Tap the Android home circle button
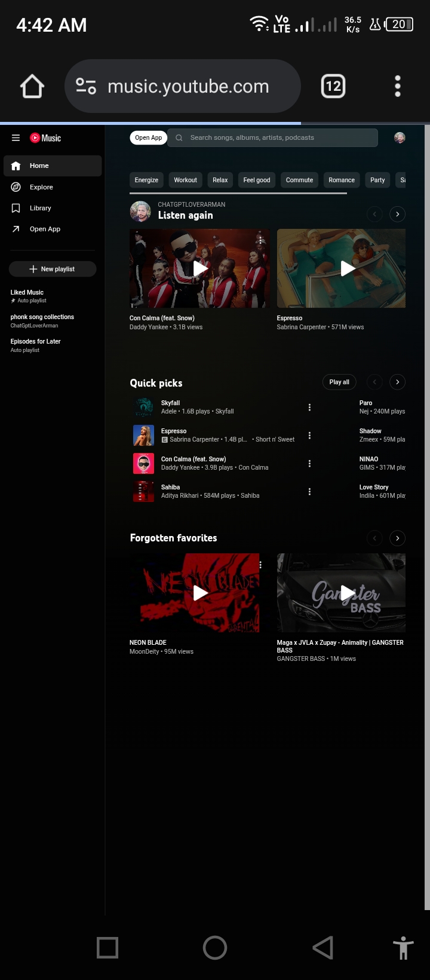 coord(215,947)
